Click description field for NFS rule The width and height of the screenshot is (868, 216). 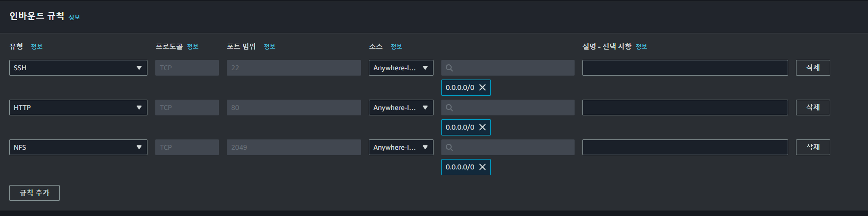[x=685, y=147]
